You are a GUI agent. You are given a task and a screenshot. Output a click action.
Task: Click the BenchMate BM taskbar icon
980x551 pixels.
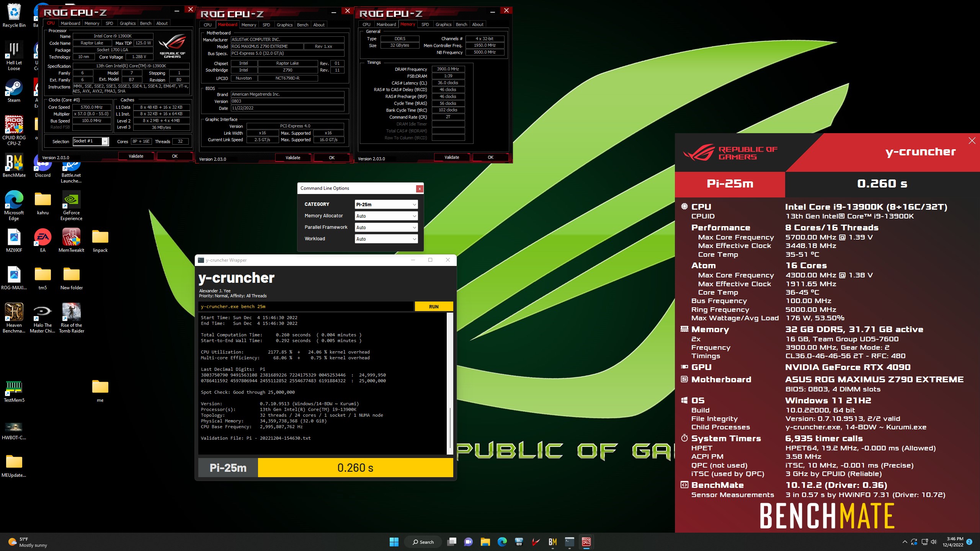553,542
